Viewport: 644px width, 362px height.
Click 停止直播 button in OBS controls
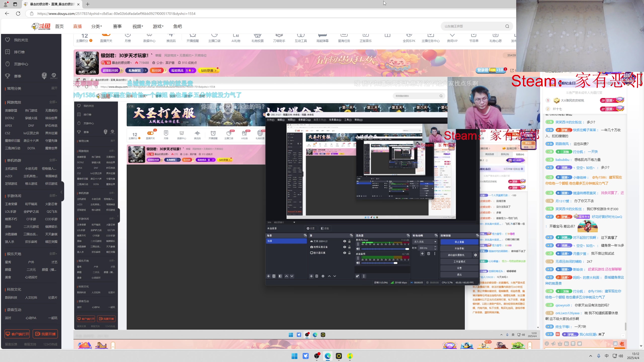[x=459, y=242]
